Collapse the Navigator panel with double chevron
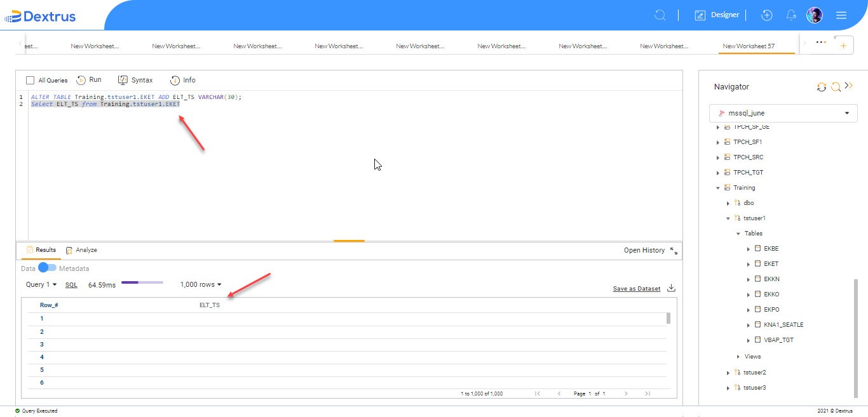This screenshot has width=868, height=417. pyautogui.click(x=848, y=86)
